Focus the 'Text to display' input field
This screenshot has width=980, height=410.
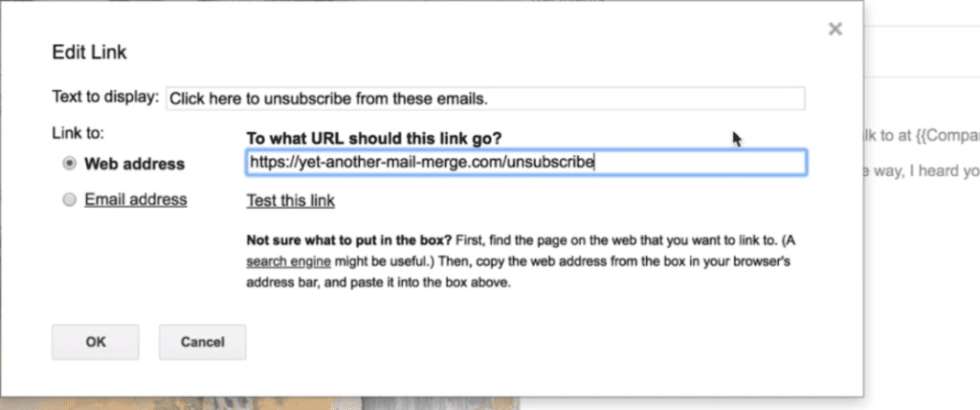pyautogui.click(x=485, y=99)
